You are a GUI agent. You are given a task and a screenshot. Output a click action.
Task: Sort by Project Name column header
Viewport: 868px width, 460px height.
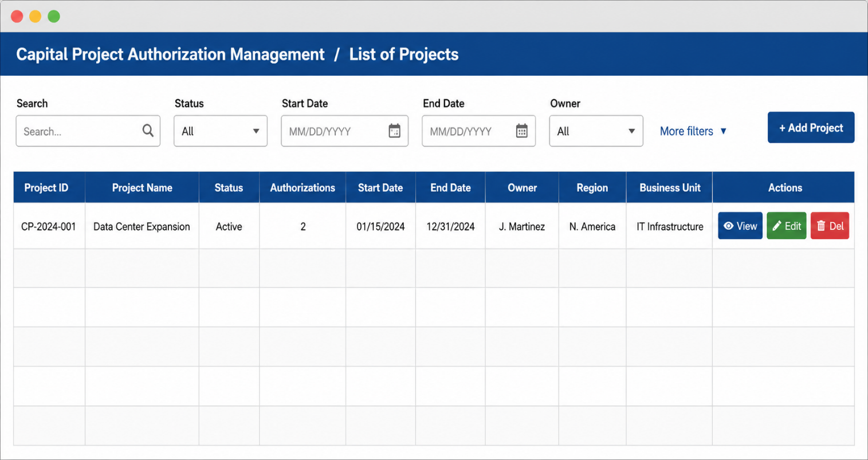[142, 187]
